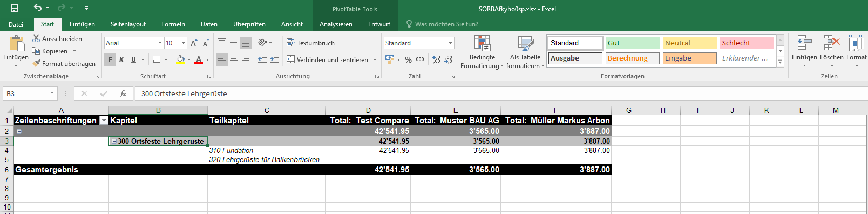Switch to the Seitenlayout tab
This screenshot has height=214, width=868.
(128, 24)
